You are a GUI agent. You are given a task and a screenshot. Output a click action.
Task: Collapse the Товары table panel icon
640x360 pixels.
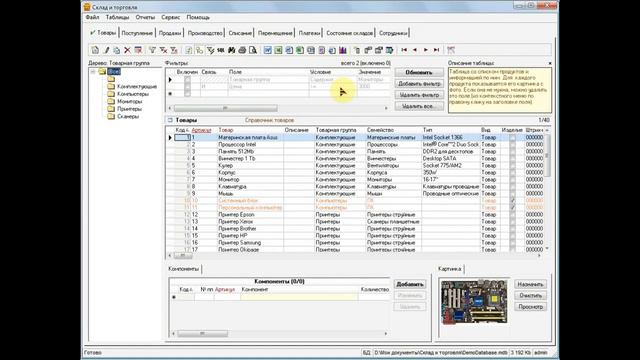[x=170, y=120]
